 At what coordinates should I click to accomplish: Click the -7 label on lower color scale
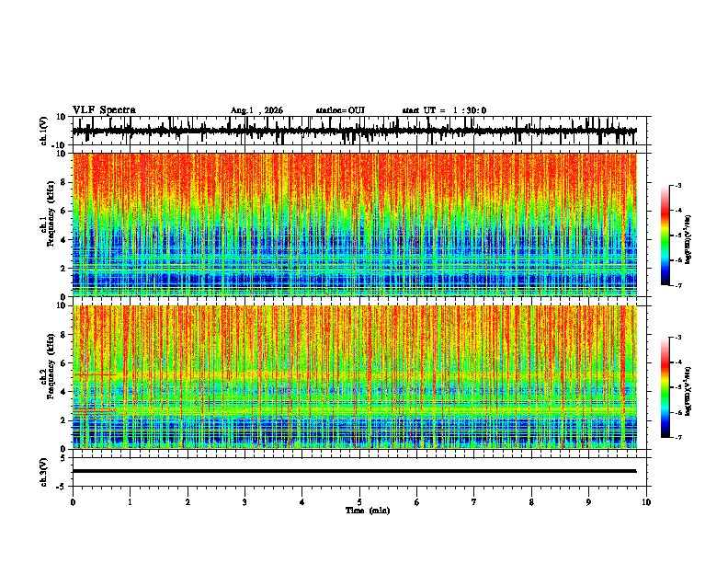(x=677, y=437)
